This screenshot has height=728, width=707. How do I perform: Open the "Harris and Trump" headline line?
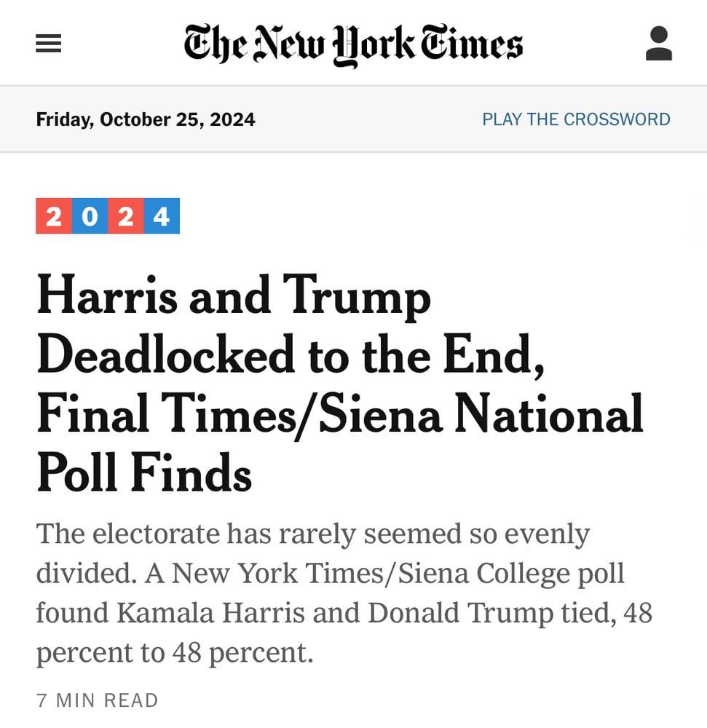pyautogui.click(x=233, y=297)
